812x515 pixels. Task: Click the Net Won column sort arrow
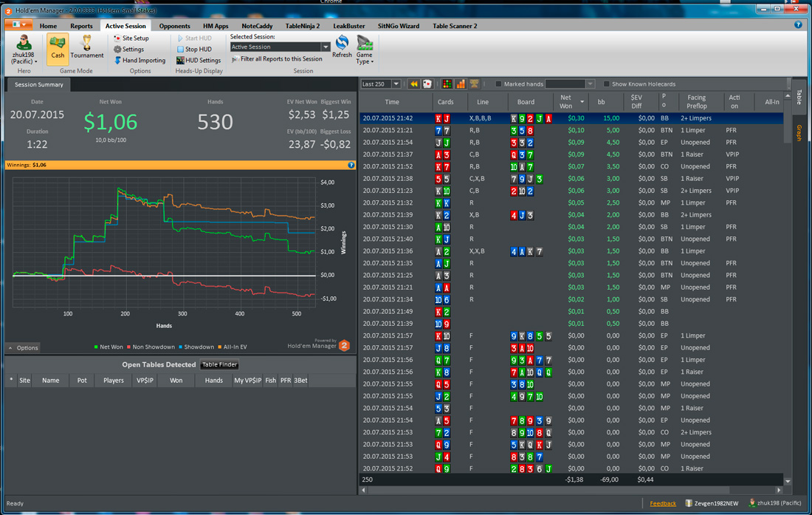582,102
